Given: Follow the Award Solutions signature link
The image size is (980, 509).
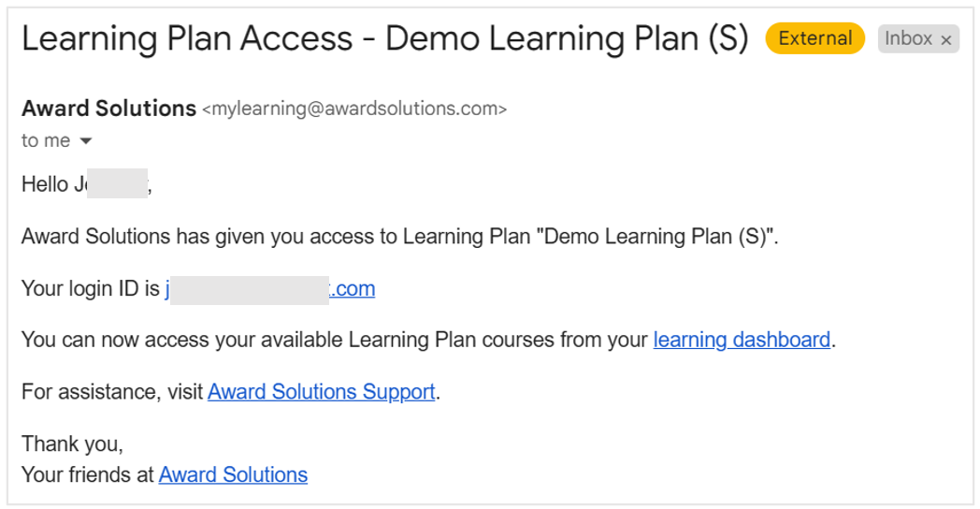Looking at the screenshot, I should [233, 474].
